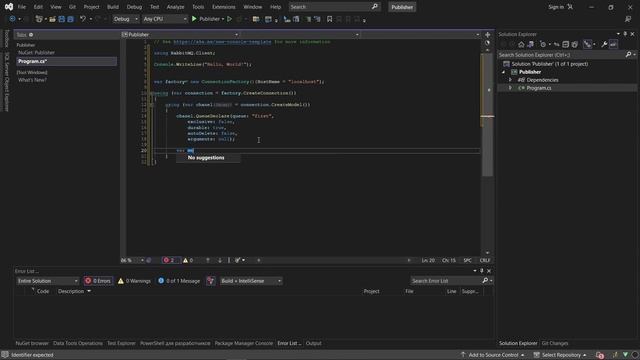The image size is (640, 360).
Task: Collapse the Publisher project node
Action: 503,72
